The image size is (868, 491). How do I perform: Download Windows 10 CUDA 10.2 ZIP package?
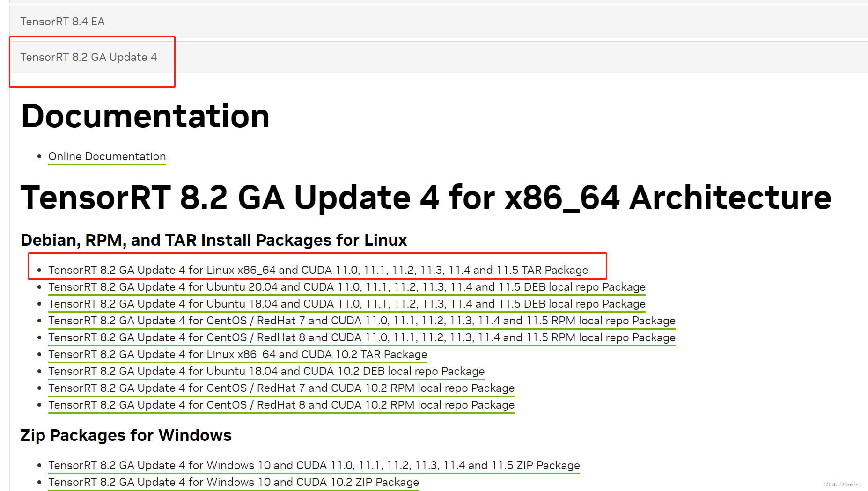click(x=233, y=482)
